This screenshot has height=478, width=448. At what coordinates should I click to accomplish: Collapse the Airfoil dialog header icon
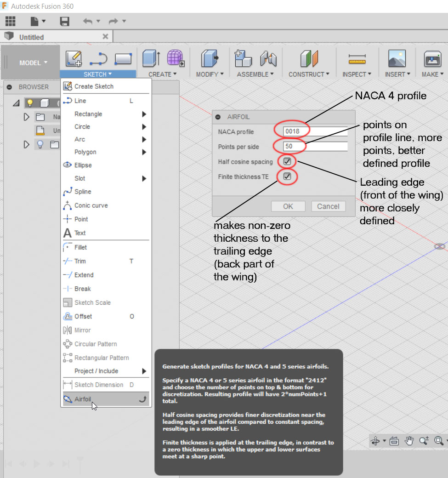(x=218, y=117)
